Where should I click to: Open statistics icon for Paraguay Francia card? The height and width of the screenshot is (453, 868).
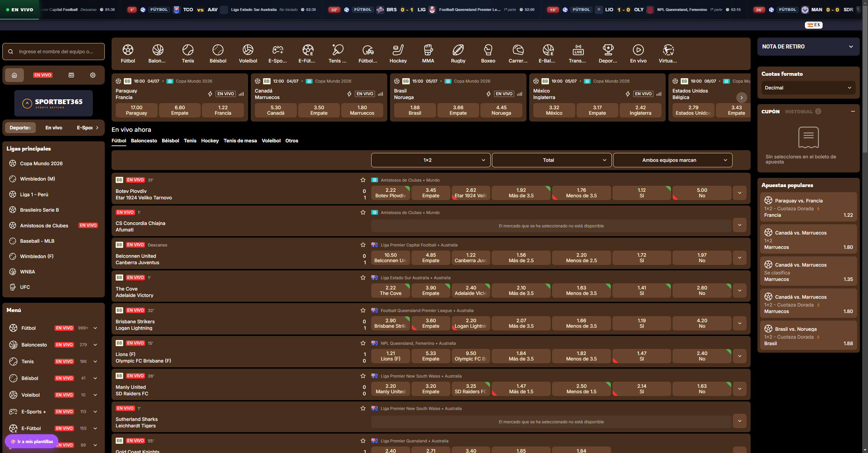point(241,94)
